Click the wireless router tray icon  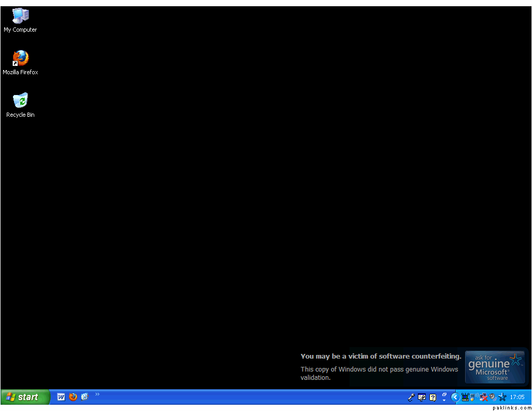point(465,397)
